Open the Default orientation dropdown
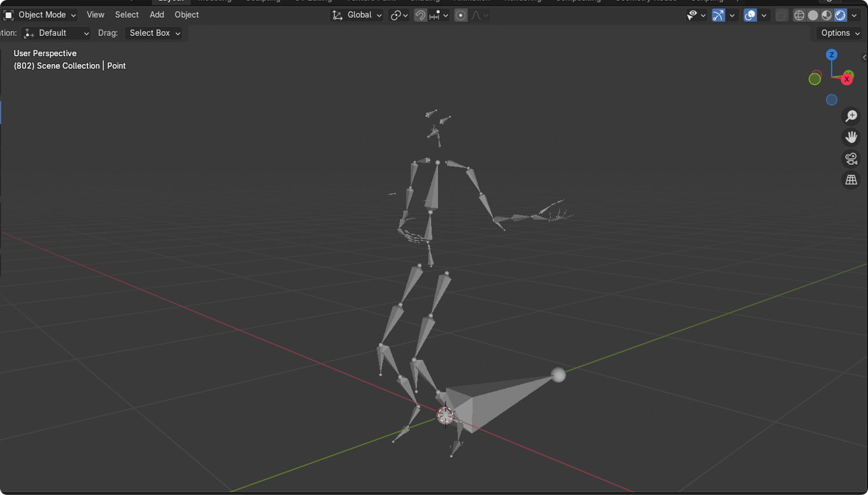Viewport: 868px width, 495px height. pos(56,33)
